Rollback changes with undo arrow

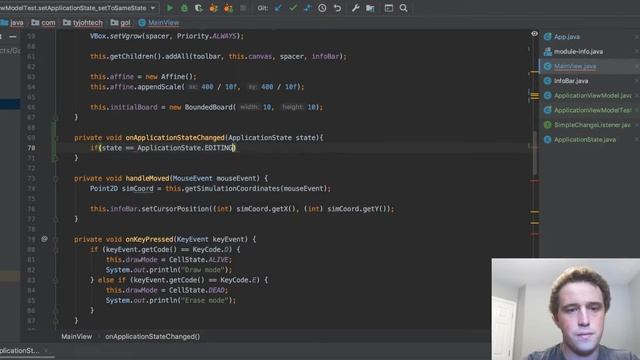coord(337,8)
